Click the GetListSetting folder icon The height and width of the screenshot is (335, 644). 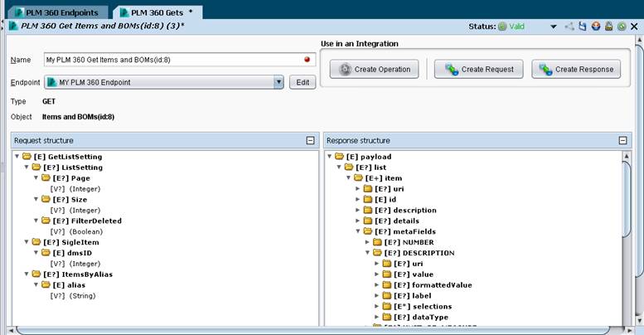(x=27, y=156)
